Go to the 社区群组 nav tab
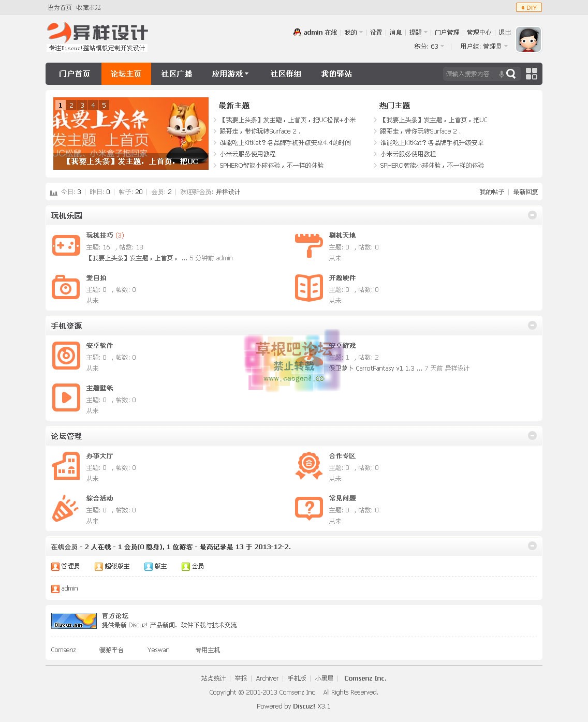 tap(286, 74)
